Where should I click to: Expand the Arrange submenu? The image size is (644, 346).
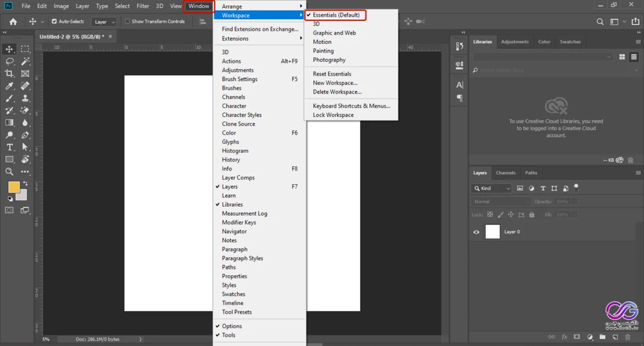[260, 6]
